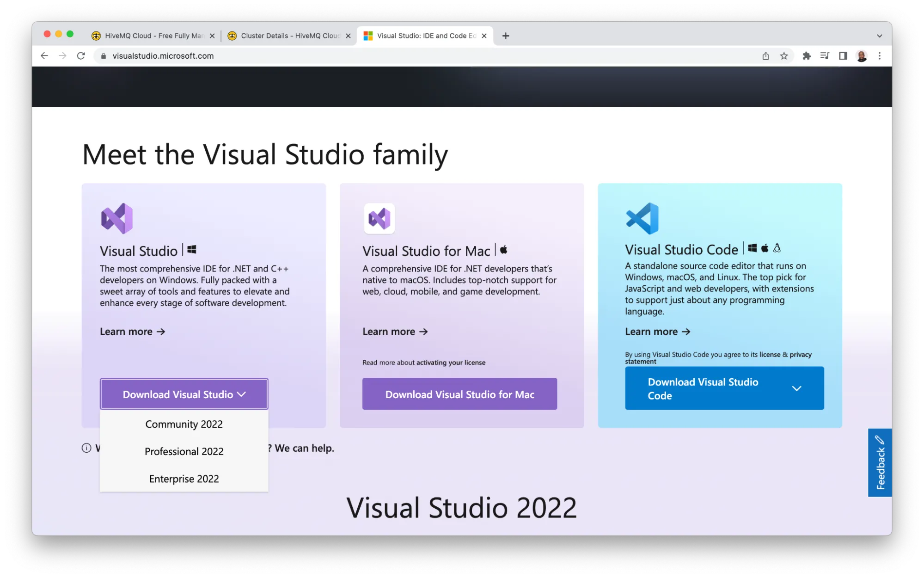
Task: Click Download Visual Studio for Mac button
Action: coord(459,394)
